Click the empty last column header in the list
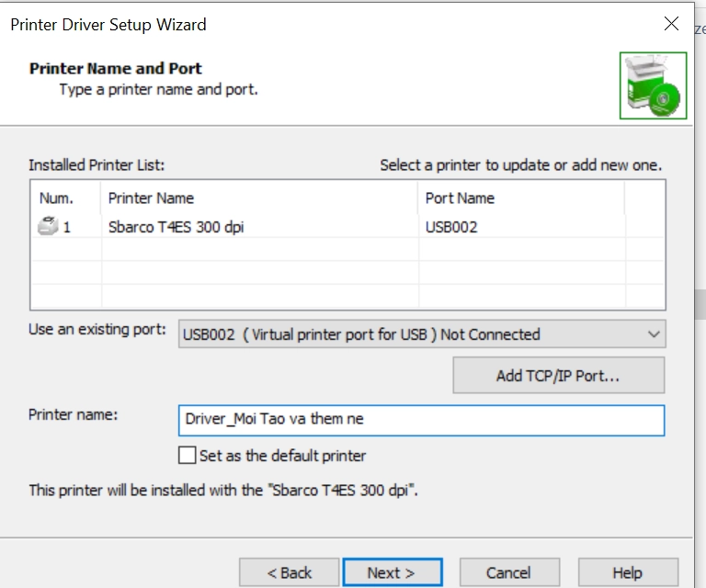The width and height of the screenshot is (706, 588). [x=643, y=198]
